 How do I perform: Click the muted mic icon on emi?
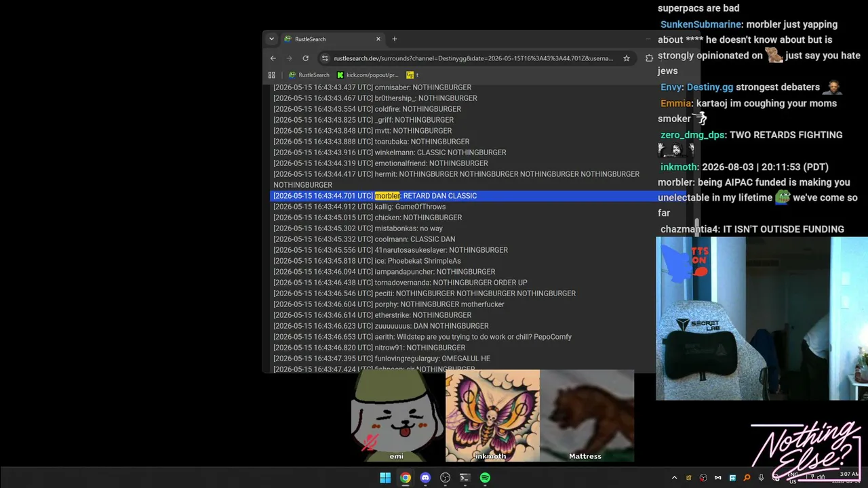click(370, 443)
